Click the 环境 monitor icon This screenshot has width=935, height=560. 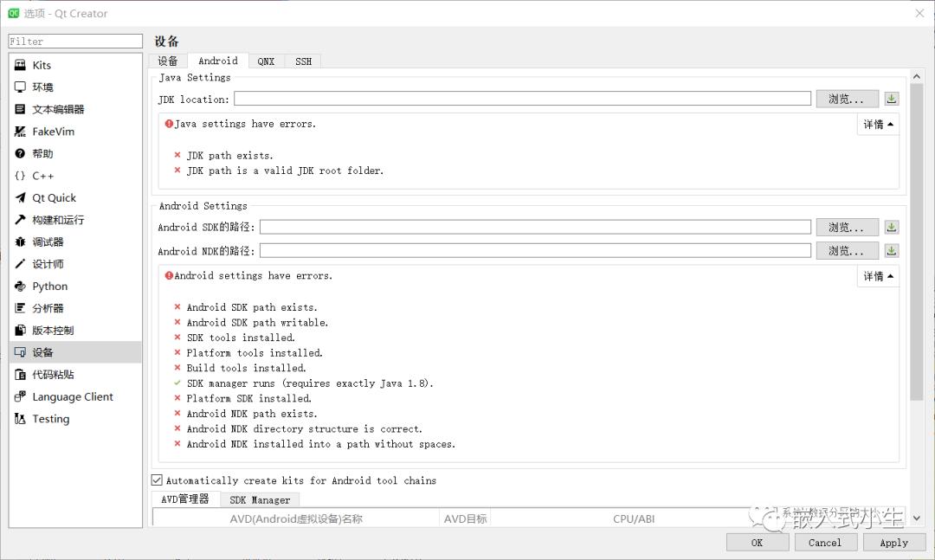20,87
